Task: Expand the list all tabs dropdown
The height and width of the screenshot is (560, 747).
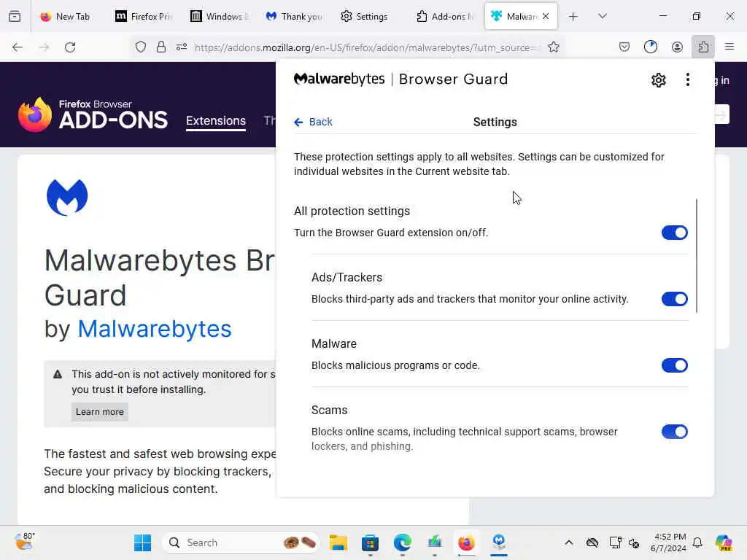Action: 602,16
